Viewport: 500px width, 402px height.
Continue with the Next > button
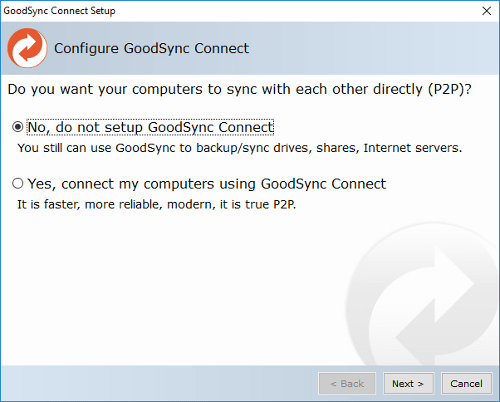(x=408, y=384)
